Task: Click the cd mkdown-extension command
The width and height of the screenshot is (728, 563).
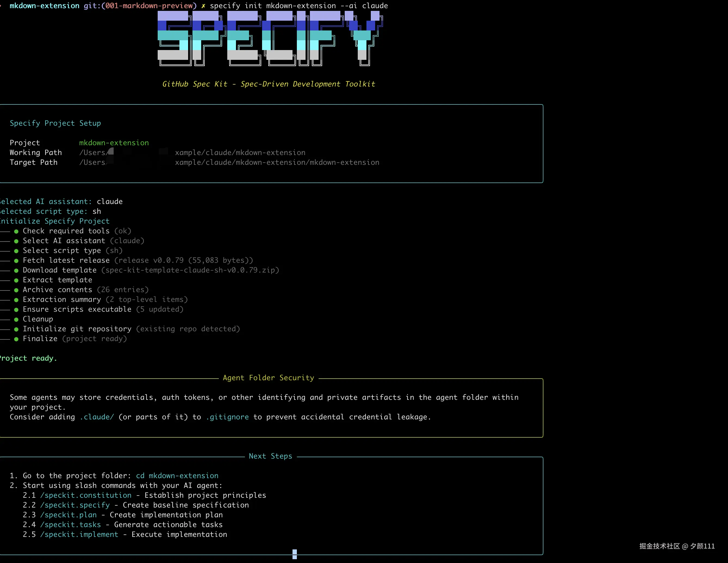Action: pos(177,476)
